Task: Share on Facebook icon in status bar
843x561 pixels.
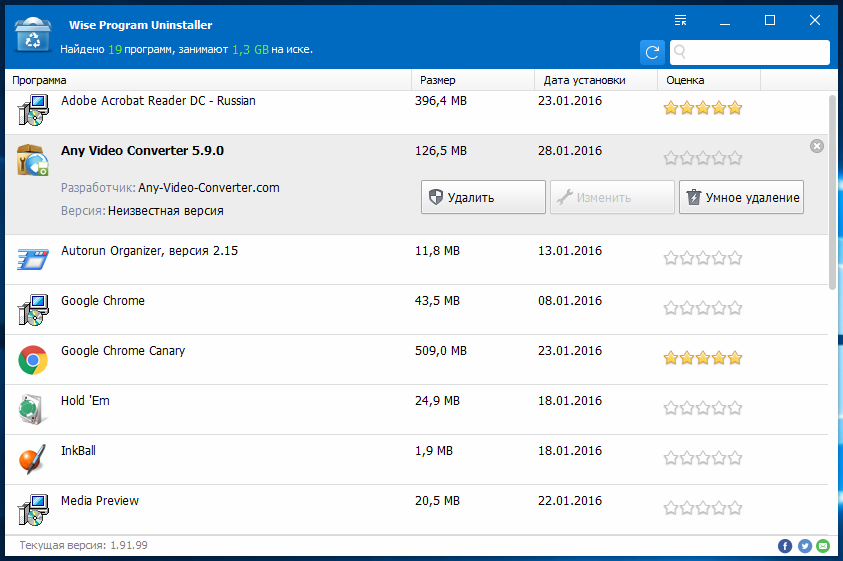Action: (x=785, y=546)
